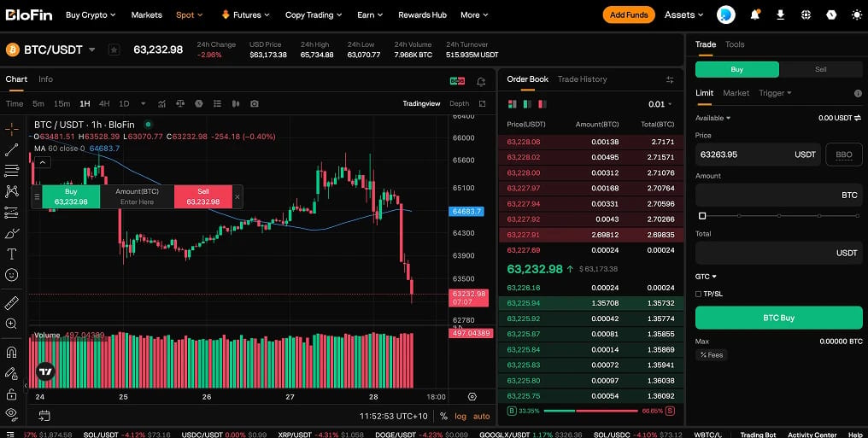Take a chart snapshot with camera icon
This screenshot has height=438, width=868.
254,104
